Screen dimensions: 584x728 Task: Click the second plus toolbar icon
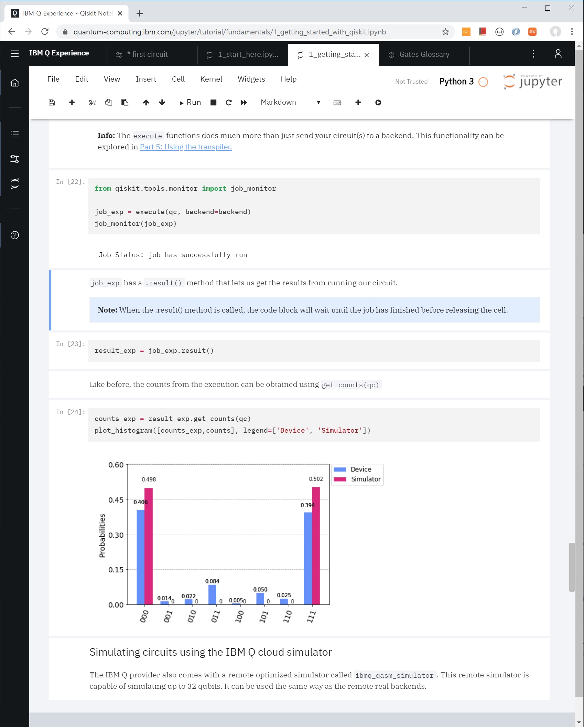[x=358, y=103]
